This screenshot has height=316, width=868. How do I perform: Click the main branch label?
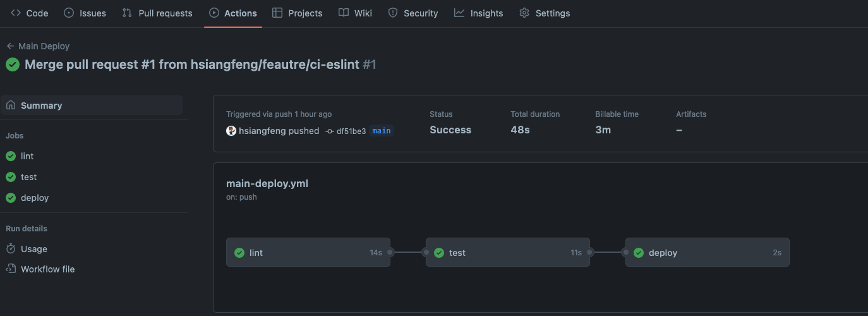382,131
